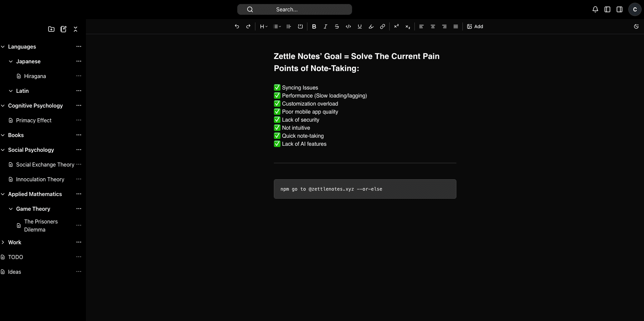Focus the Search field
This screenshot has width=644, height=321.
pos(295,9)
